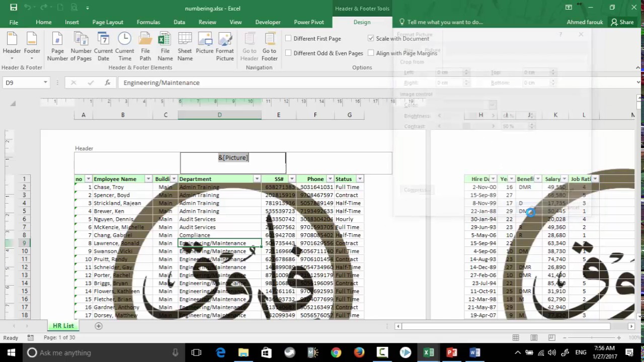This screenshot has height=362, width=644.
Task: Open PowerPoint from the taskbar
Action: point(452,352)
